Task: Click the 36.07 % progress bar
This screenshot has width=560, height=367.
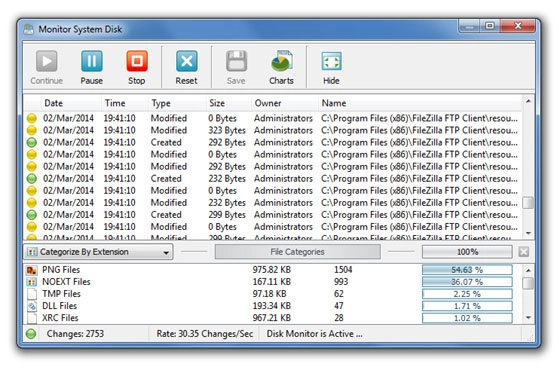Action: click(467, 282)
